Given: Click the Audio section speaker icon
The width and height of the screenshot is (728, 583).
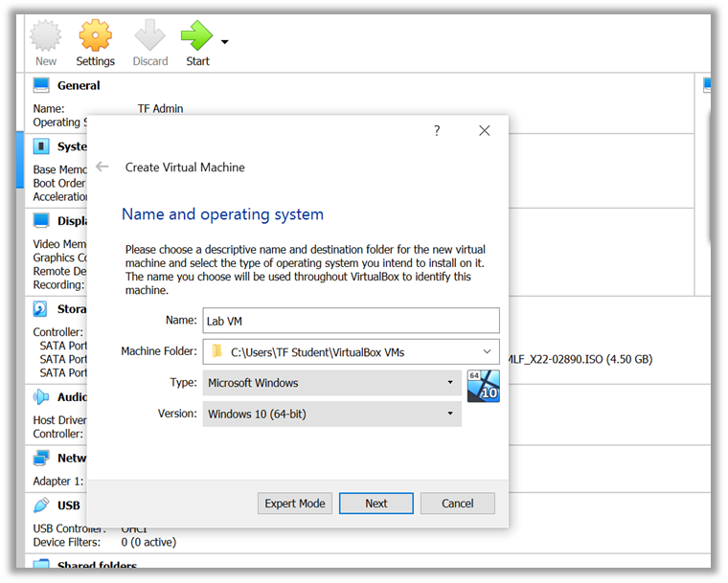Looking at the screenshot, I should [41, 397].
